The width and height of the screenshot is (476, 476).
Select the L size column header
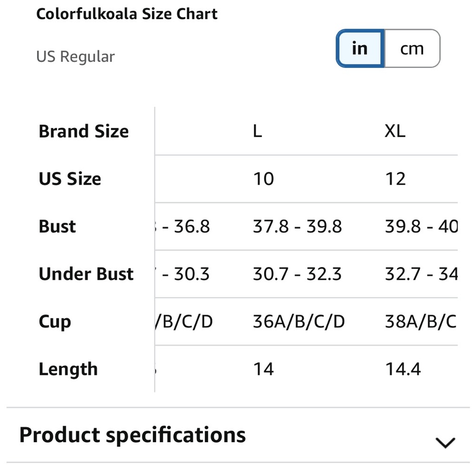click(x=257, y=130)
